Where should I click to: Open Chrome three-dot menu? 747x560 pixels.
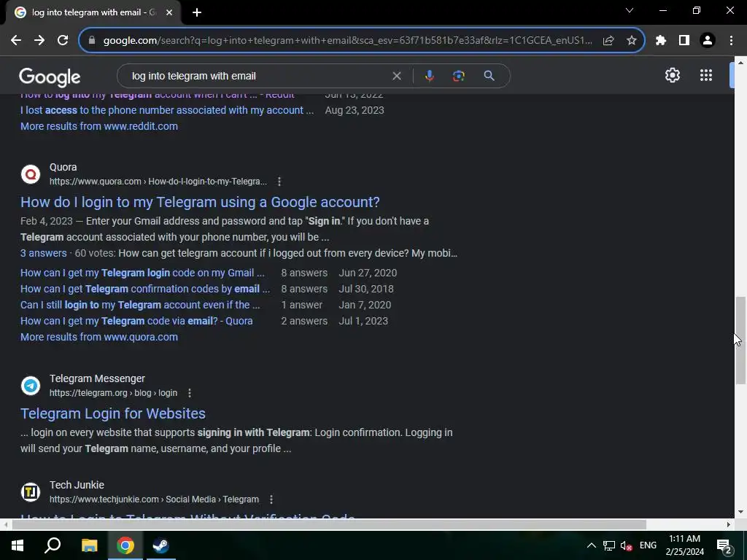click(x=731, y=41)
